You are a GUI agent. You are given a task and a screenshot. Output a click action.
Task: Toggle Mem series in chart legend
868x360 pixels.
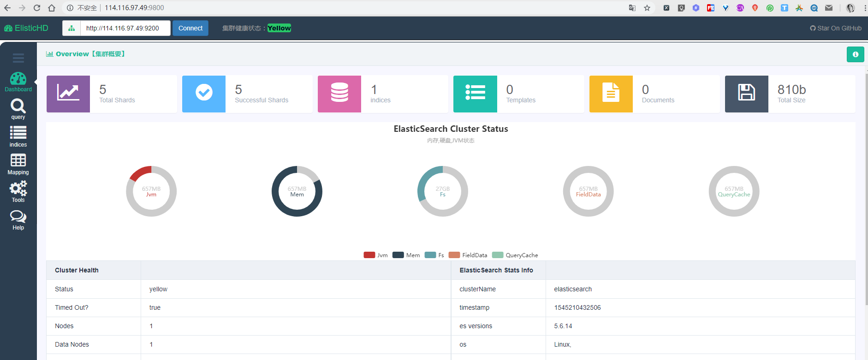(406, 255)
